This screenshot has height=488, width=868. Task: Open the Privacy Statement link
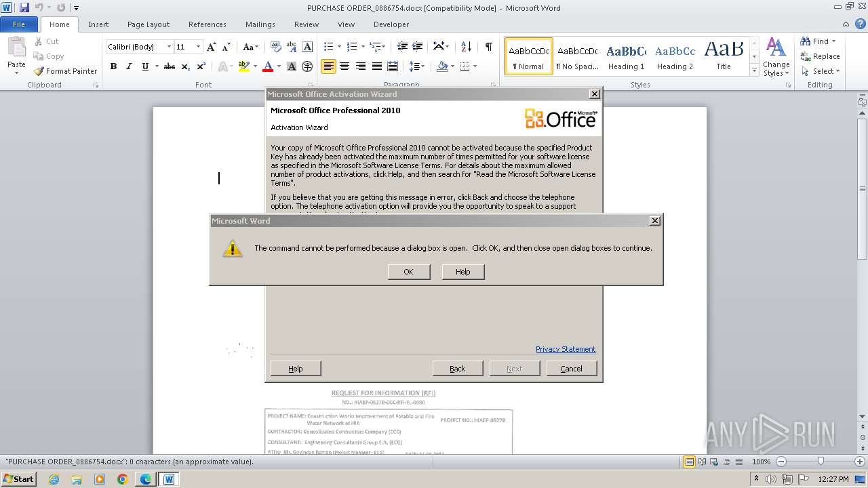pyautogui.click(x=566, y=349)
